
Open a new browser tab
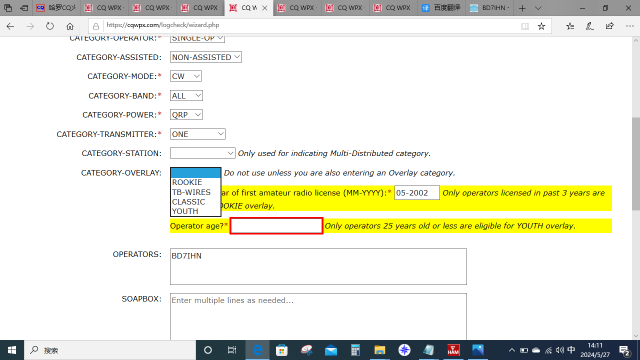click(x=522, y=8)
